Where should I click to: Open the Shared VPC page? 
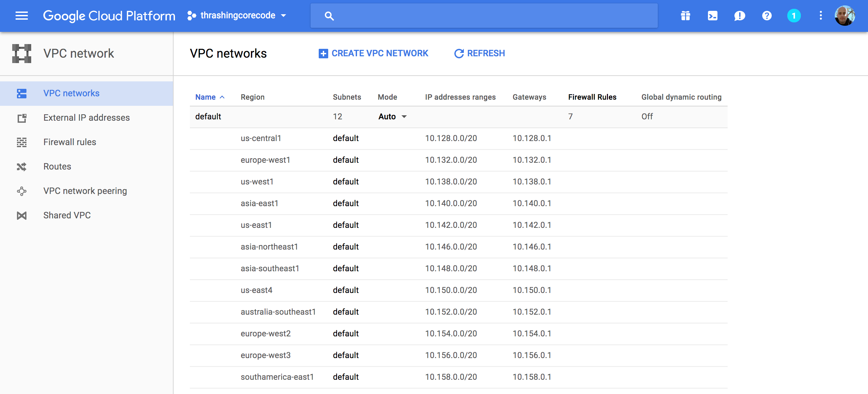(x=86, y=215)
